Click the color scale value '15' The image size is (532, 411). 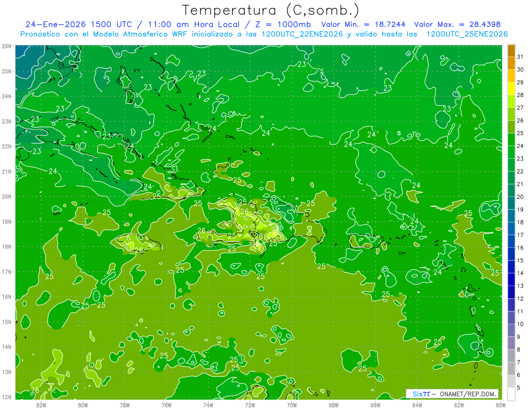520,260
